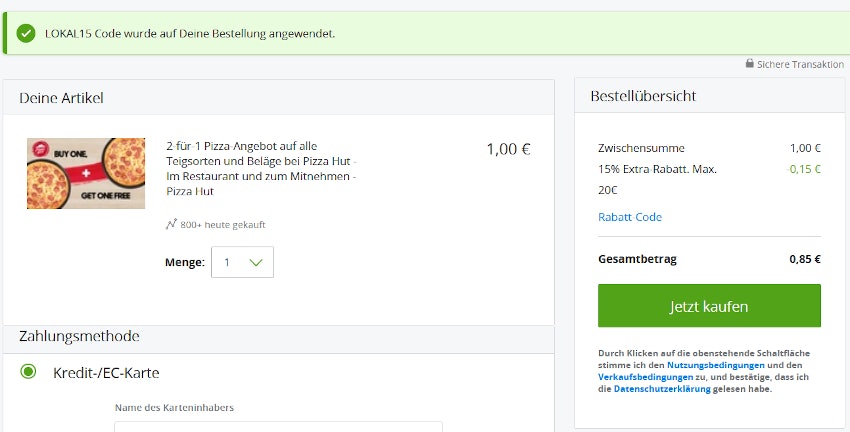
Task: Click the LOKAL15 code applied banner message
Action: point(190,33)
